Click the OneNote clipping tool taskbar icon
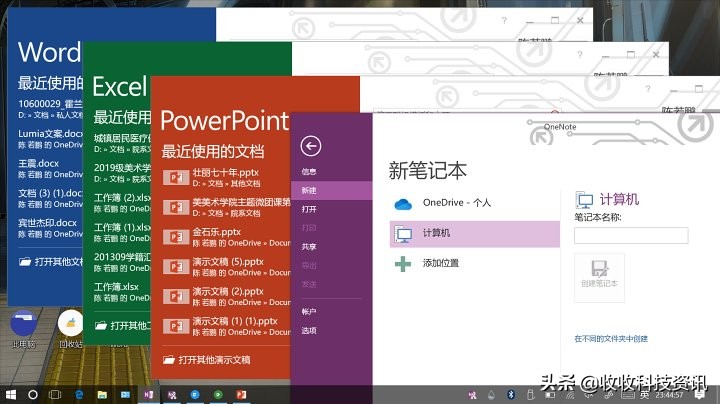720x404 pixels. (172, 395)
